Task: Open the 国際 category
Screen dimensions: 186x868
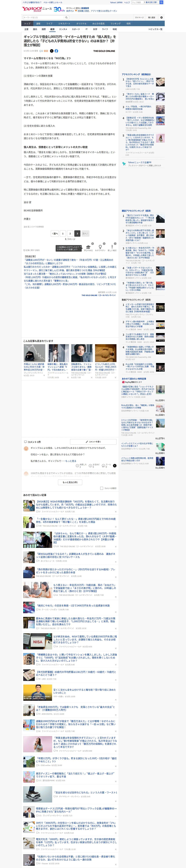Action: coord(44,29)
